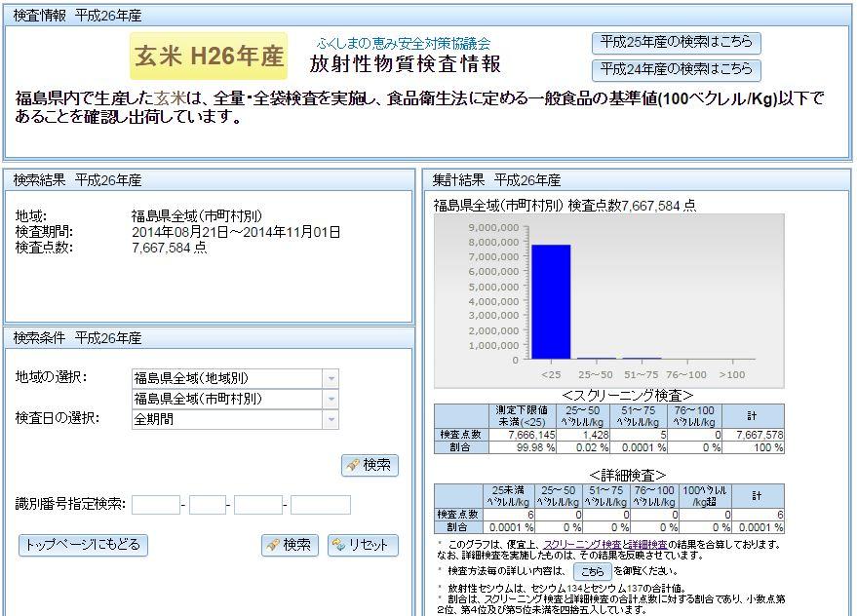Focus the third identification number field
The width and height of the screenshot is (857, 616).
pos(258,505)
